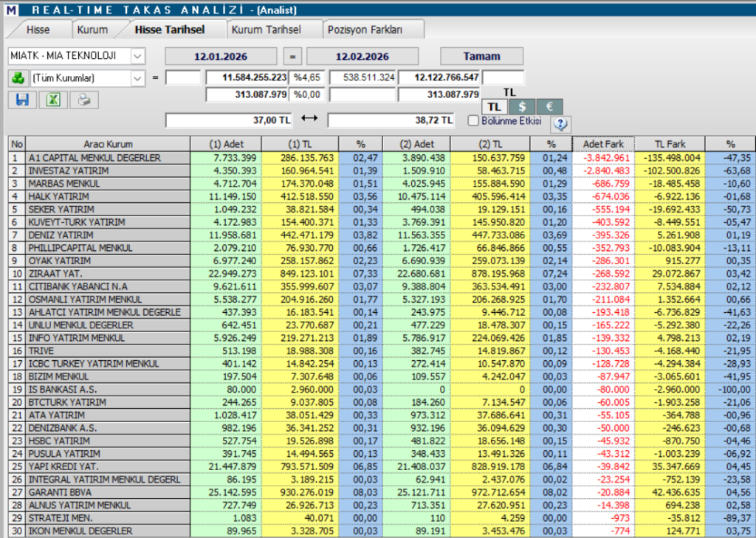Switch currency to euro

pos(549,106)
